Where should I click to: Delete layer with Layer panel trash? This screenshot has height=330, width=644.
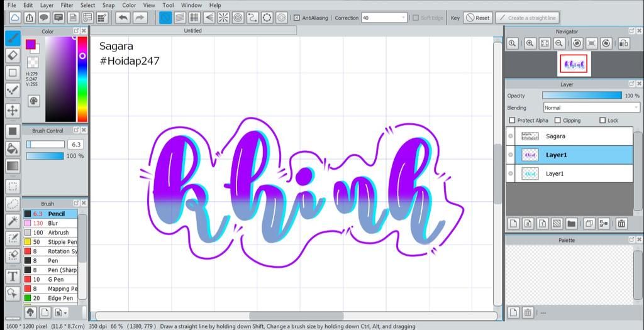click(x=621, y=224)
